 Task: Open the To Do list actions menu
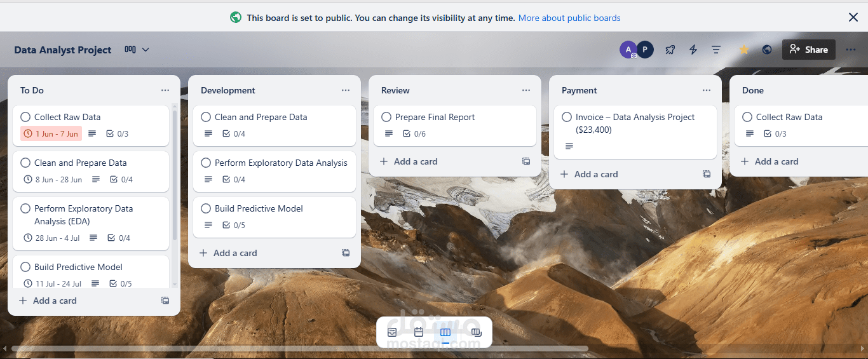pos(165,90)
